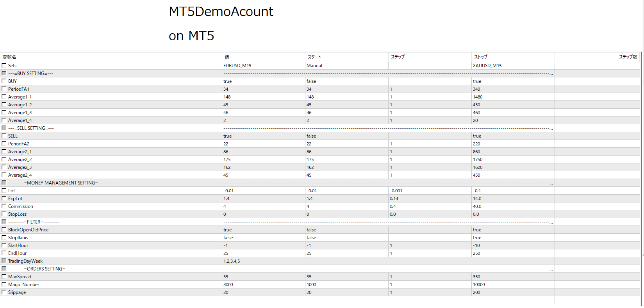Enable the SELL parameter checkbox
644x308 pixels.
point(4,136)
